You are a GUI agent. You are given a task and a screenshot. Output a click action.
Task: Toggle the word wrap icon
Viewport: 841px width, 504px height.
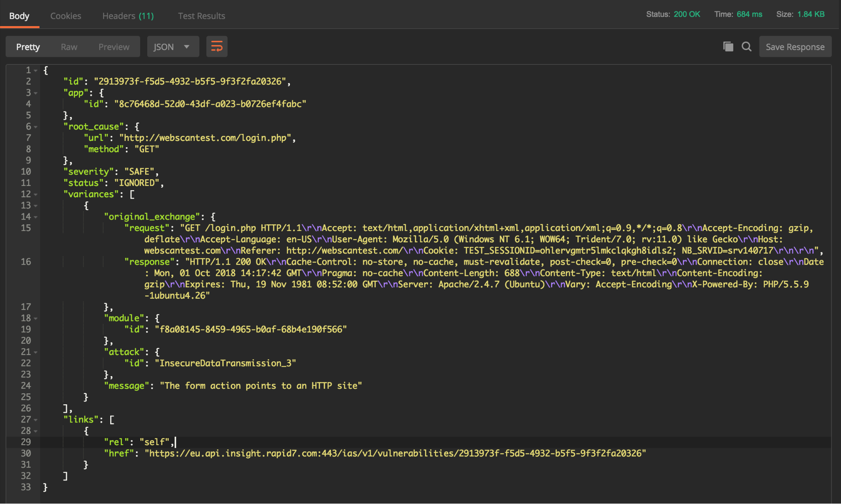tap(217, 47)
